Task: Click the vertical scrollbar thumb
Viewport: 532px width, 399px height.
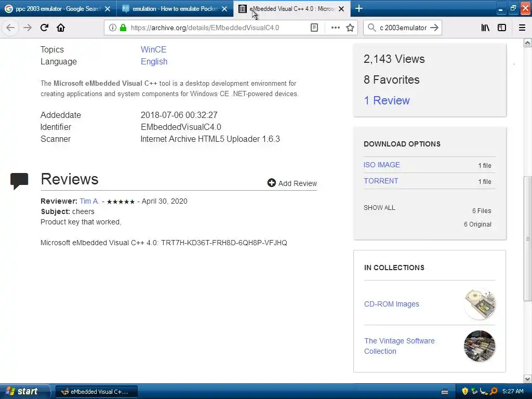Action: pos(527,238)
